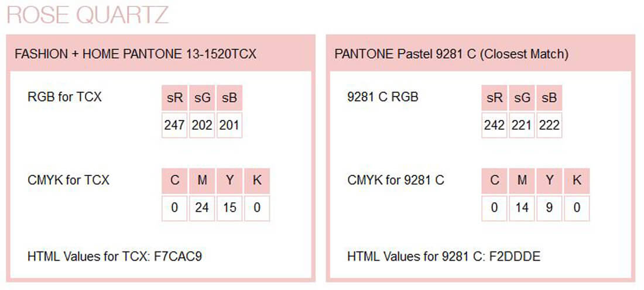Click the "CMYK for 9281 C" label
The image size is (644, 290).
click(396, 180)
